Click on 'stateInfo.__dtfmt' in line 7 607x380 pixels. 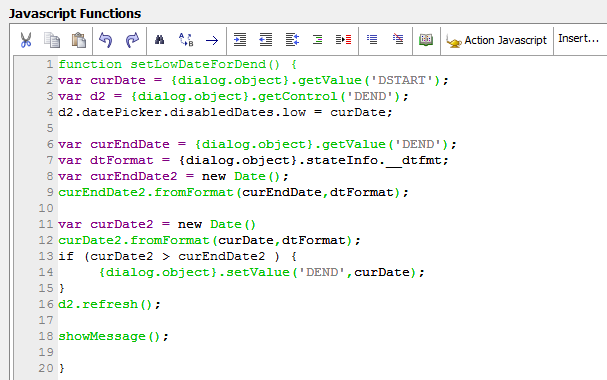pyautogui.click(x=374, y=160)
